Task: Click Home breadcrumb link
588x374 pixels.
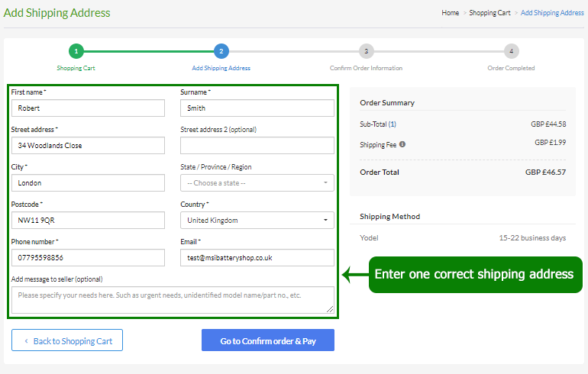Action: 450,13
